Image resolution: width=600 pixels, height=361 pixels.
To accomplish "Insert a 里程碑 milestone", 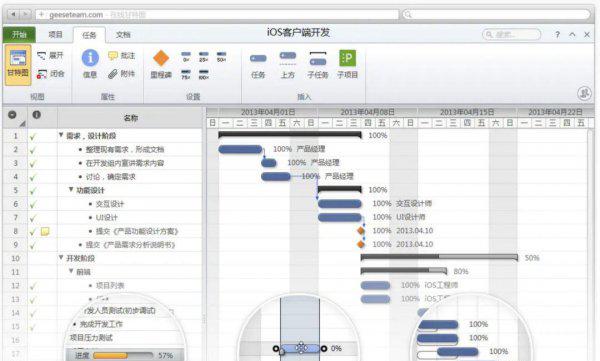I will [x=161, y=64].
